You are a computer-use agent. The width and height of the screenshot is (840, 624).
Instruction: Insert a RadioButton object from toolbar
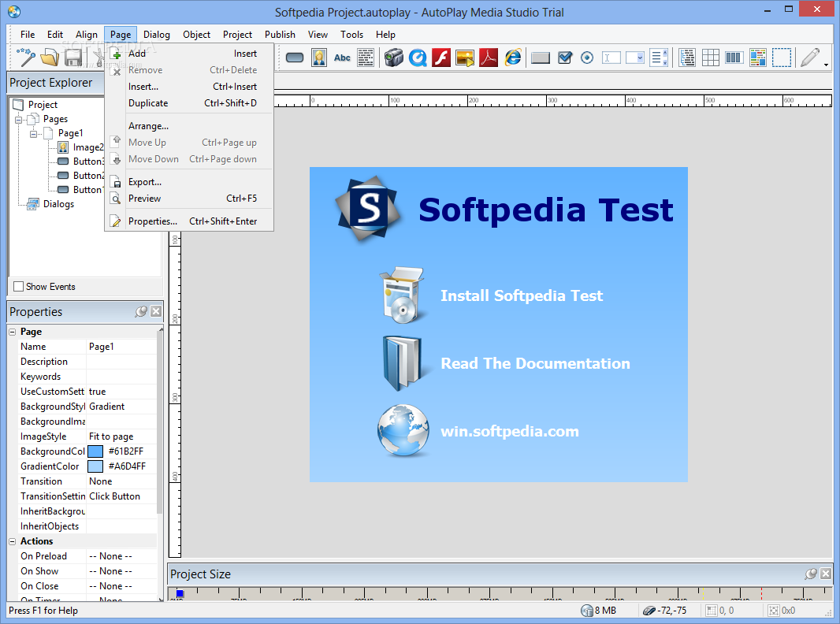(x=587, y=58)
